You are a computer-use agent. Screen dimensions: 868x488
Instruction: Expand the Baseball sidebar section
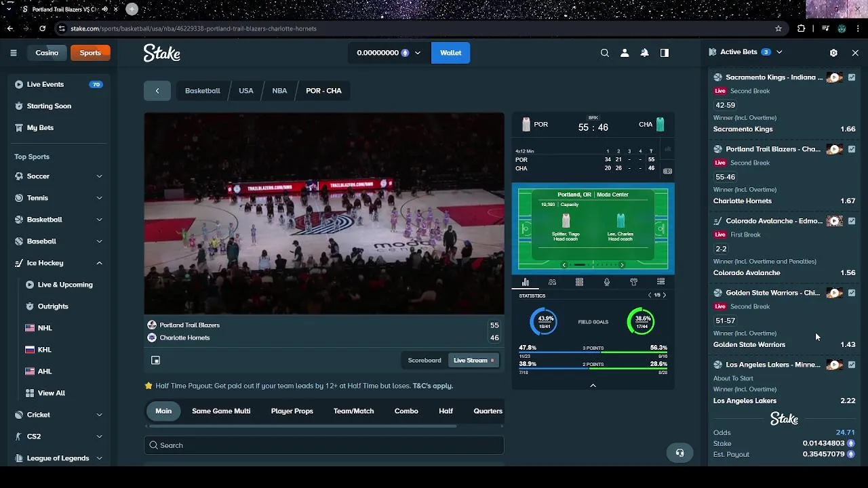click(x=99, y=241)
